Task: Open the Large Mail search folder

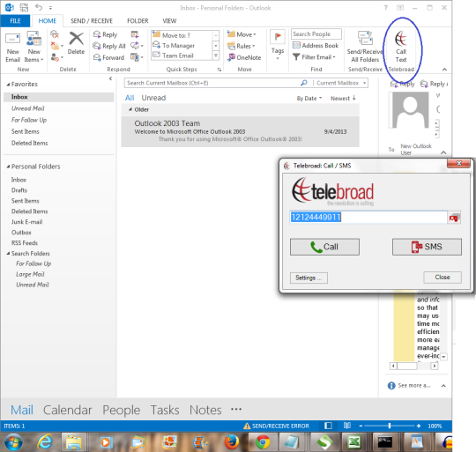Action: [x=30, y=274]
